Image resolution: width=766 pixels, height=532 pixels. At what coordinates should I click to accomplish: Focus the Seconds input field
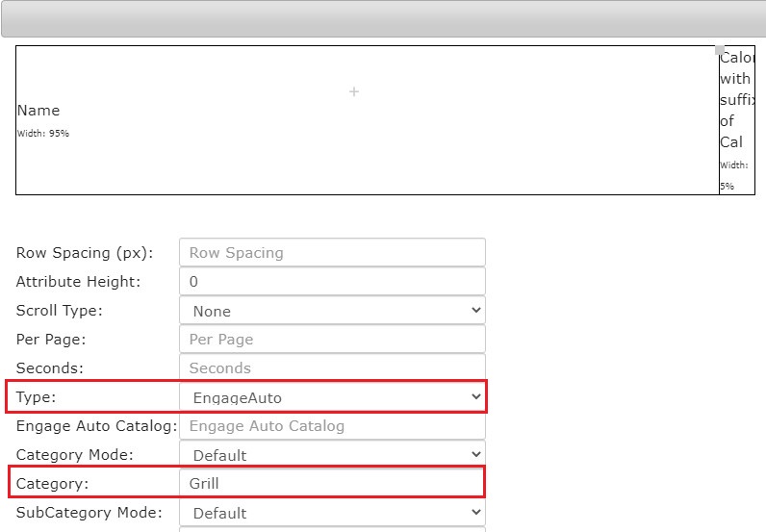coord(332,367)
